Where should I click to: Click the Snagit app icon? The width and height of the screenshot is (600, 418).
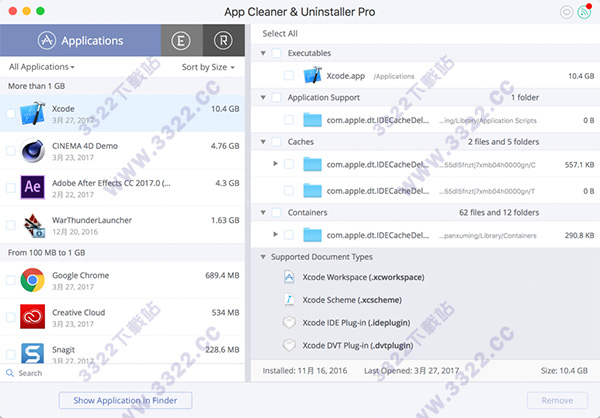(33, 353)
